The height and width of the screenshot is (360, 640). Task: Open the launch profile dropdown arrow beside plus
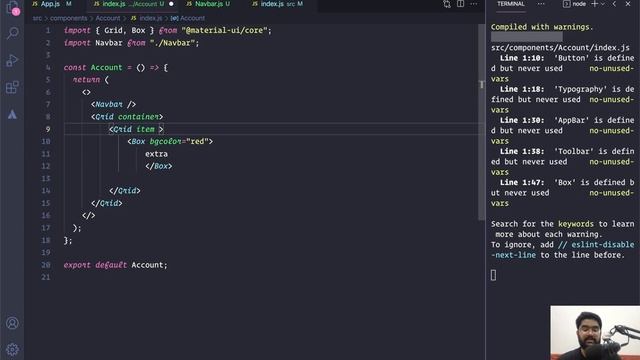603,4
